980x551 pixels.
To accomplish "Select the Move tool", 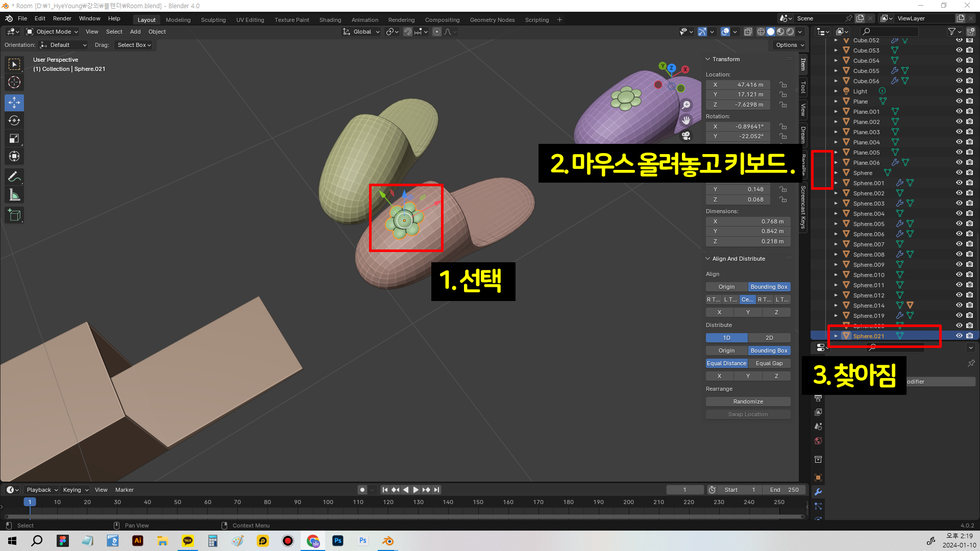I will [x=14, y=103].
